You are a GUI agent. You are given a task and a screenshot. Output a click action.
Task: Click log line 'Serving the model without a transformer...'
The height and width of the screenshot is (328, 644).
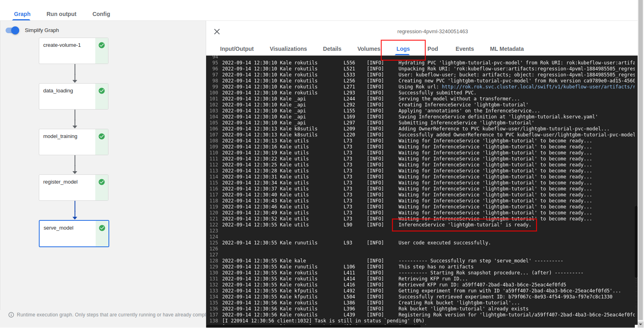tap(459, 99)
